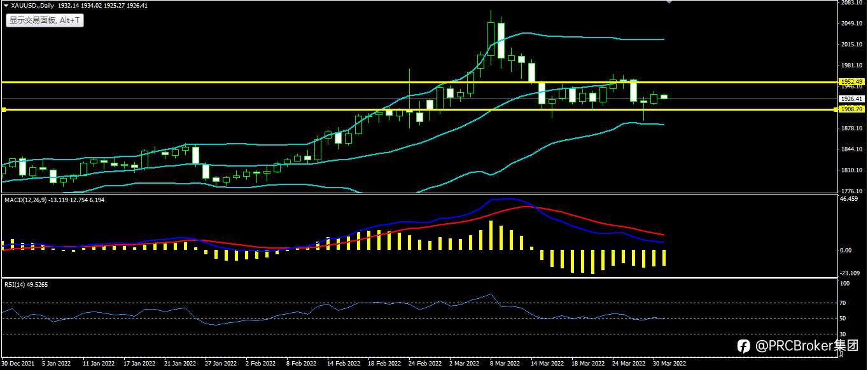Click the 8 Mar 2022 date label
Screen dimensions: 868x370
505,364
